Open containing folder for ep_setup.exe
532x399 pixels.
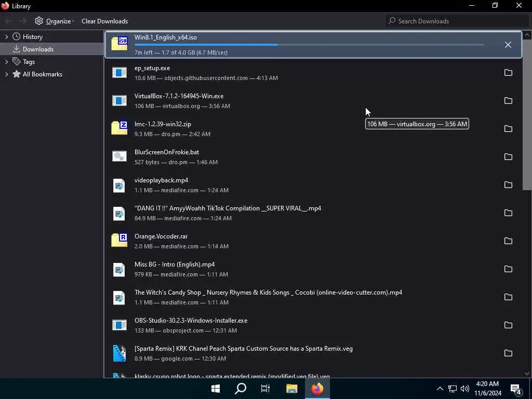tap(508, 73)
